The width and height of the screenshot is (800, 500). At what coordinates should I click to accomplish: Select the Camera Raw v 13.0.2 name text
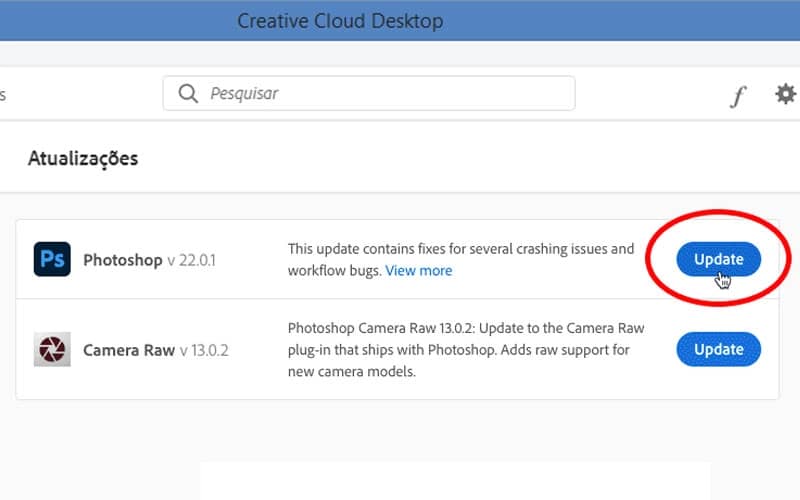click(x=156, y=351)
